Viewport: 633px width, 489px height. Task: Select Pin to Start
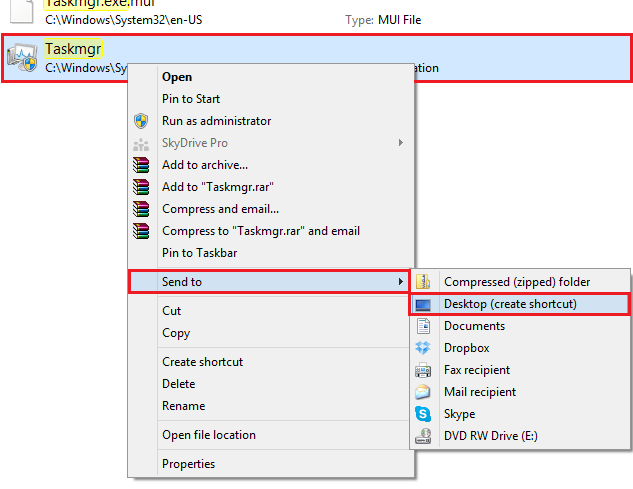[x=271, y=99]
